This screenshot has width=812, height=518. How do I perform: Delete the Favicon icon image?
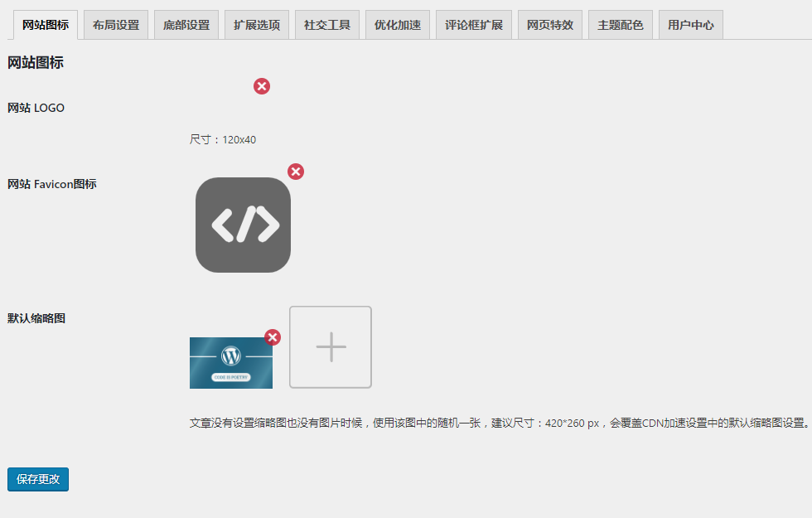(x=296, y=172)
